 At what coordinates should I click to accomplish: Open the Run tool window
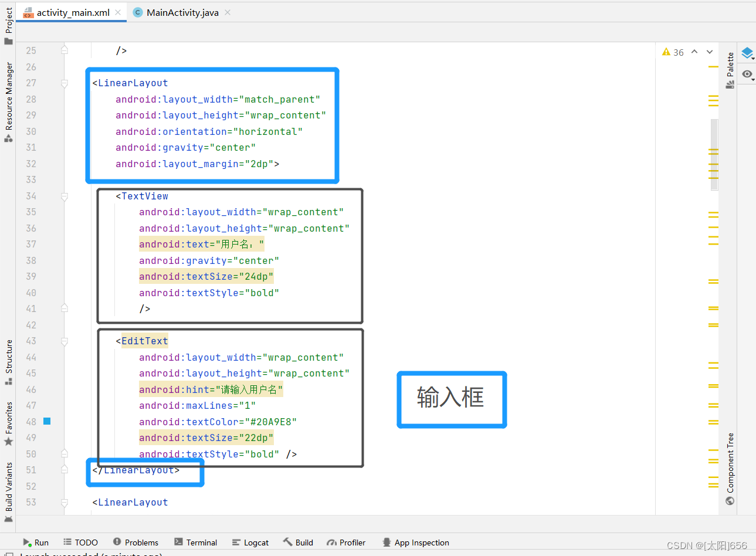(x=36, y=543)
